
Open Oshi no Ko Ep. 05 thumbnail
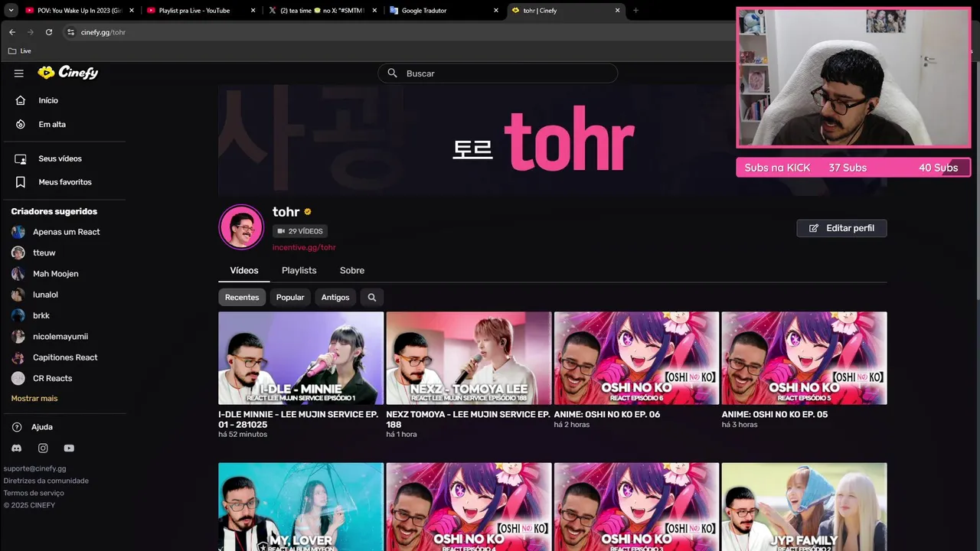coord(804,358)
